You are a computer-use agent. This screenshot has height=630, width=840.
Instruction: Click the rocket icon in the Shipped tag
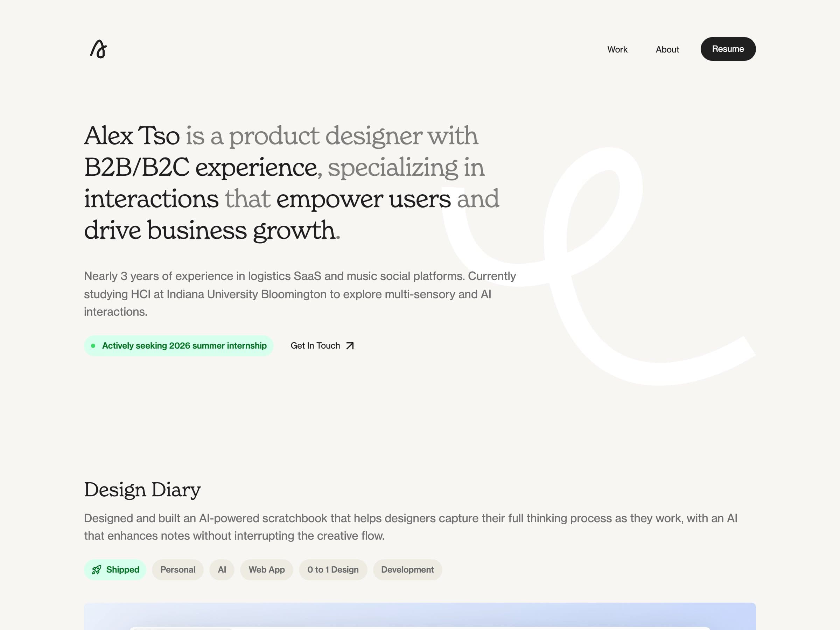tap(97, 569)
